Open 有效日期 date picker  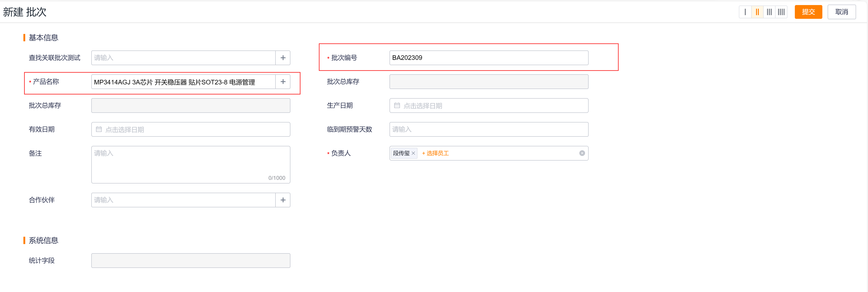point(191,130)
